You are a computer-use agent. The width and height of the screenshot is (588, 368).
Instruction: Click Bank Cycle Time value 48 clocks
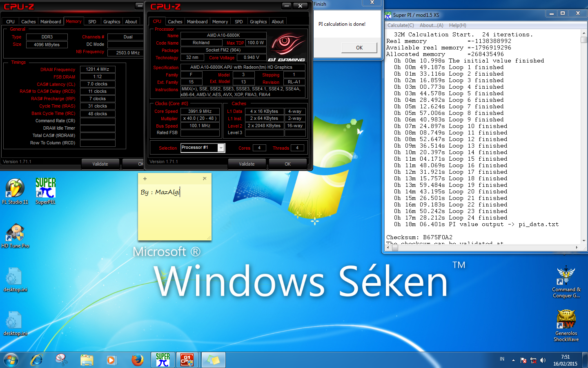pyautogui.click(x=98, y=114)
